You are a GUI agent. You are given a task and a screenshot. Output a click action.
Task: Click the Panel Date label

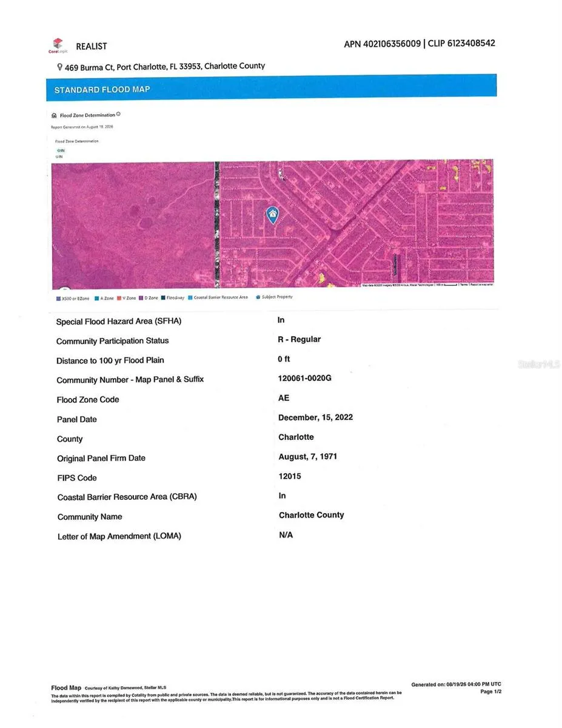[77, 419]
